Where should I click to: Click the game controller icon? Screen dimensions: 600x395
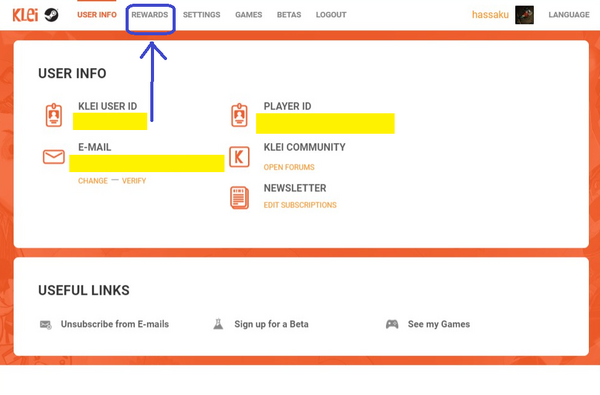click(392, 324)
